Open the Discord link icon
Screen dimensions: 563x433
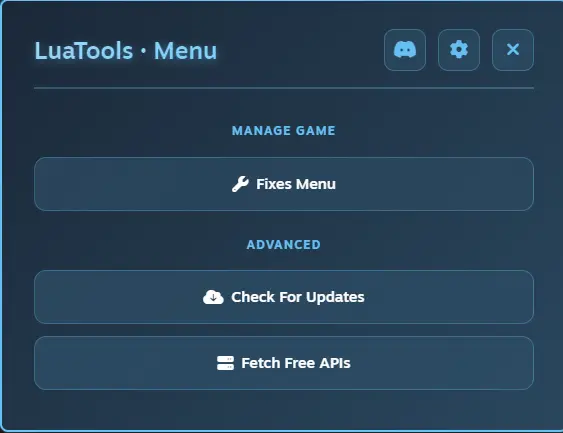[405, 50]
